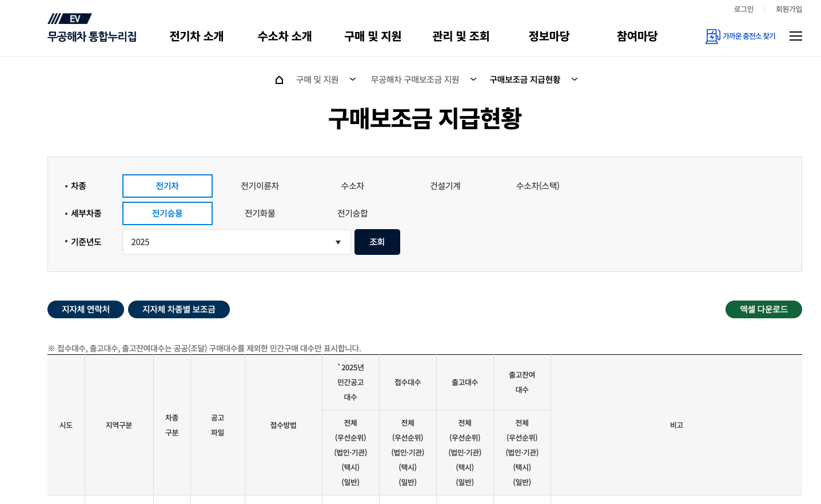This screenshot has width=821, height=504.
Task: Click the 조회 search button
Action: pyautogui.click(x=377, y=242)
